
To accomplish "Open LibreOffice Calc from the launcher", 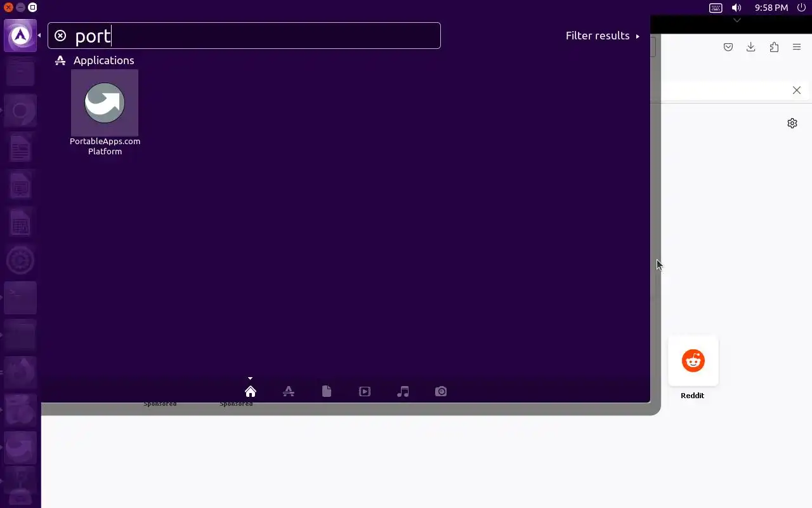I will tap(20, 224).
